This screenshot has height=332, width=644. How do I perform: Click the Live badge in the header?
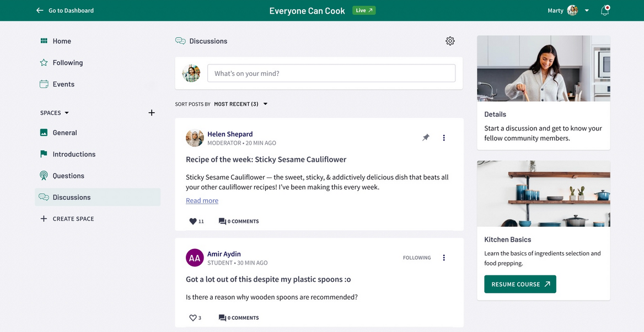[364, 10]
